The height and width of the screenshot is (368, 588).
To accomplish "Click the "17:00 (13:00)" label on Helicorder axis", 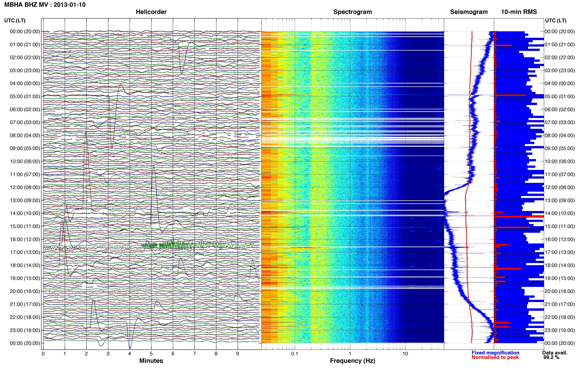I will point(25,252).
